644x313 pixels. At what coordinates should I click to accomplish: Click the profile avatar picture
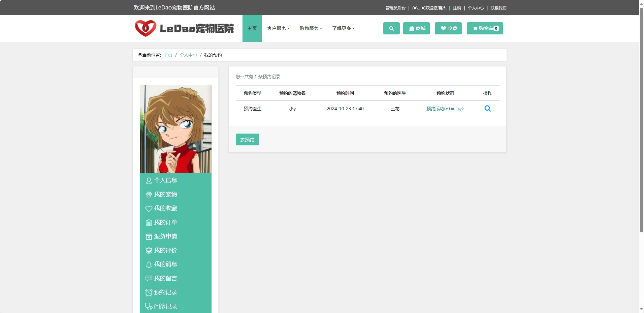(175, 129)
